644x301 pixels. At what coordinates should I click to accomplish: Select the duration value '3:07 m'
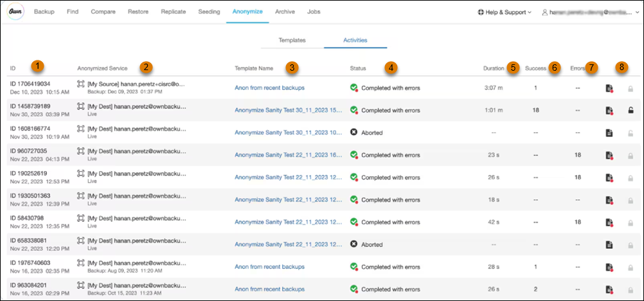[x=492, y=88]
